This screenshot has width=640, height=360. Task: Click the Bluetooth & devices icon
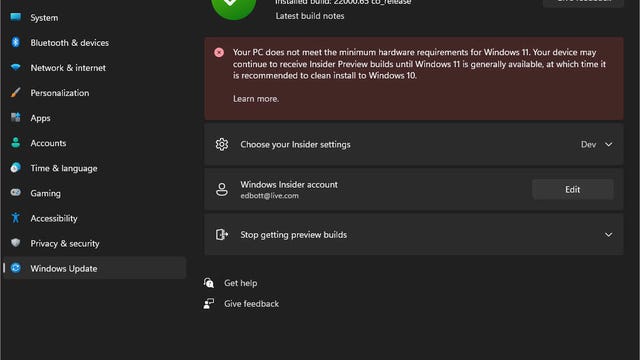point(16,42)
